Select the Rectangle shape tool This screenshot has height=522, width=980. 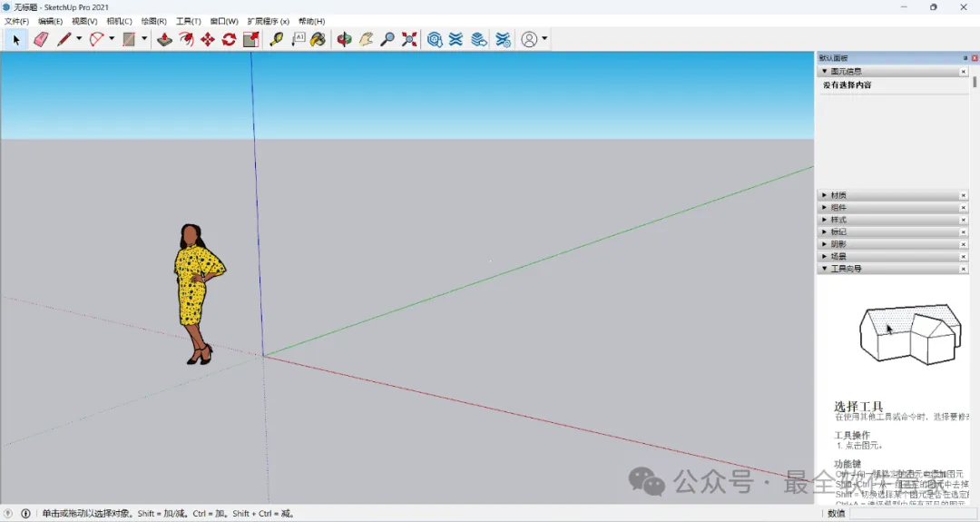pyautogui.click(x=129, y=39)
